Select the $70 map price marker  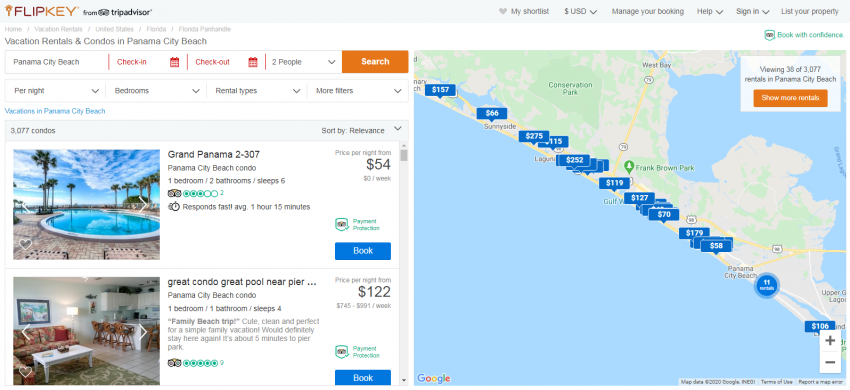point(664,215)
